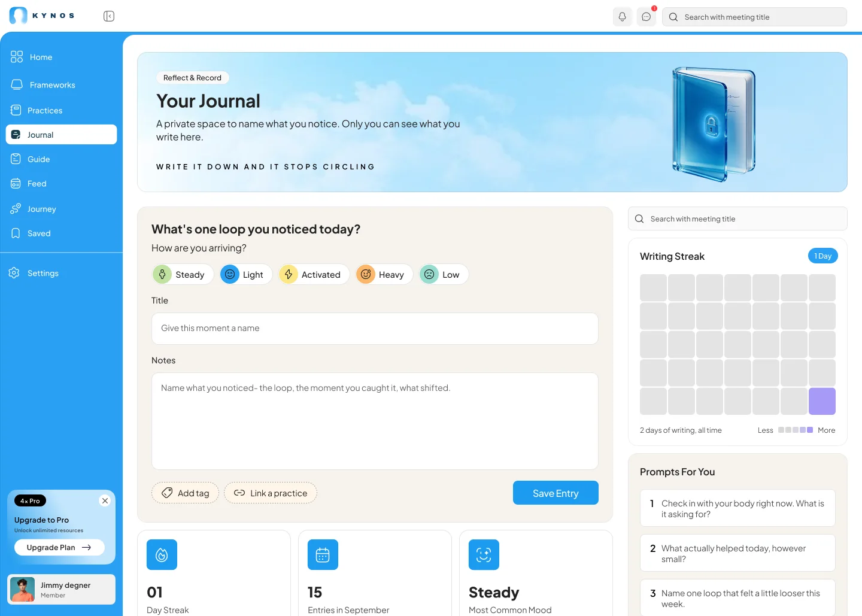Image resolution: width=862 pixels, height=616 pixels.
Task: Open notifications bell icon
Action: point(623,17)
